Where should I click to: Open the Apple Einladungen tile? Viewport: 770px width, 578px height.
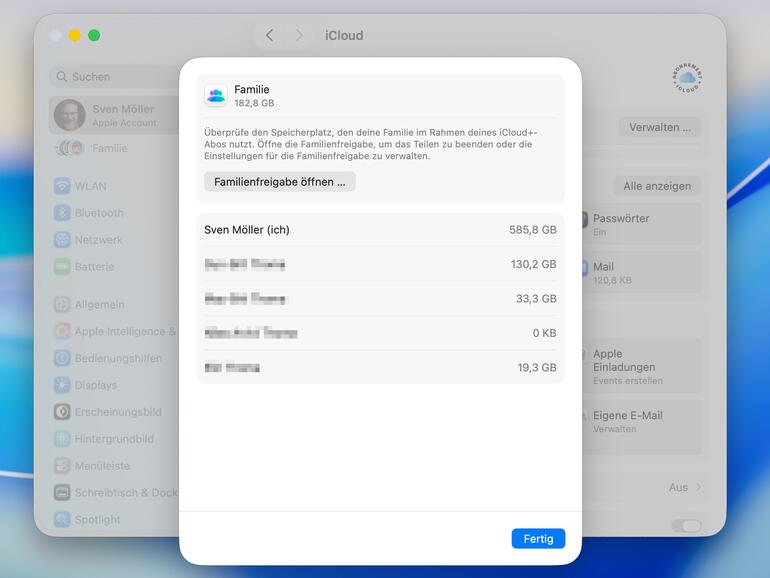pyautogui.click(x=641, y=366)
